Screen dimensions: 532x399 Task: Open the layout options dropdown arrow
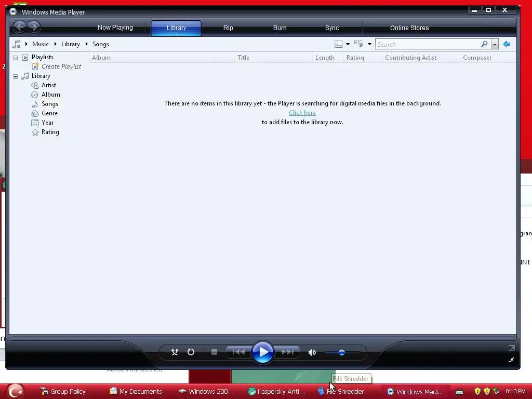pos(348,44)
